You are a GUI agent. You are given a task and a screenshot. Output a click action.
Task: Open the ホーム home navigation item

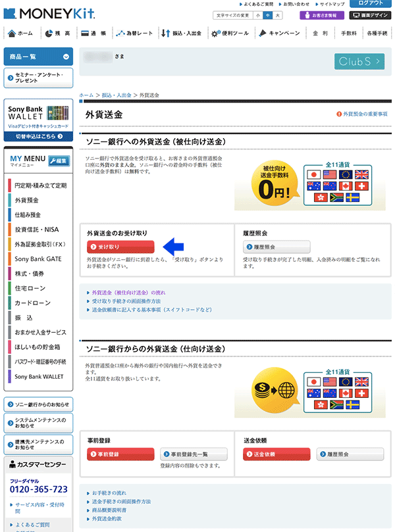click(x=20, y=34)
